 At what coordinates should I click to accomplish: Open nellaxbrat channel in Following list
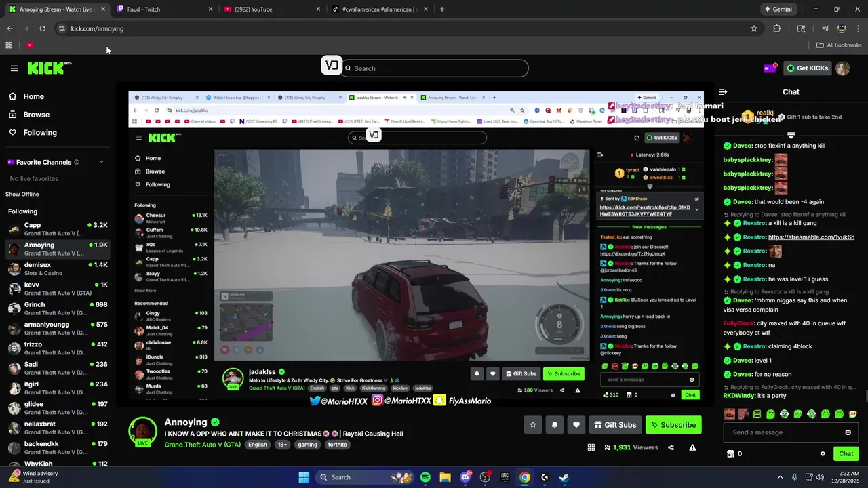pos(58,428)
